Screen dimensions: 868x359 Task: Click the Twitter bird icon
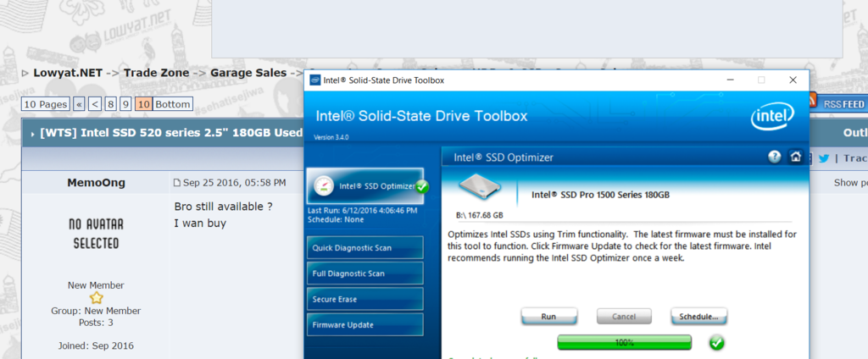tap(823, 157)
